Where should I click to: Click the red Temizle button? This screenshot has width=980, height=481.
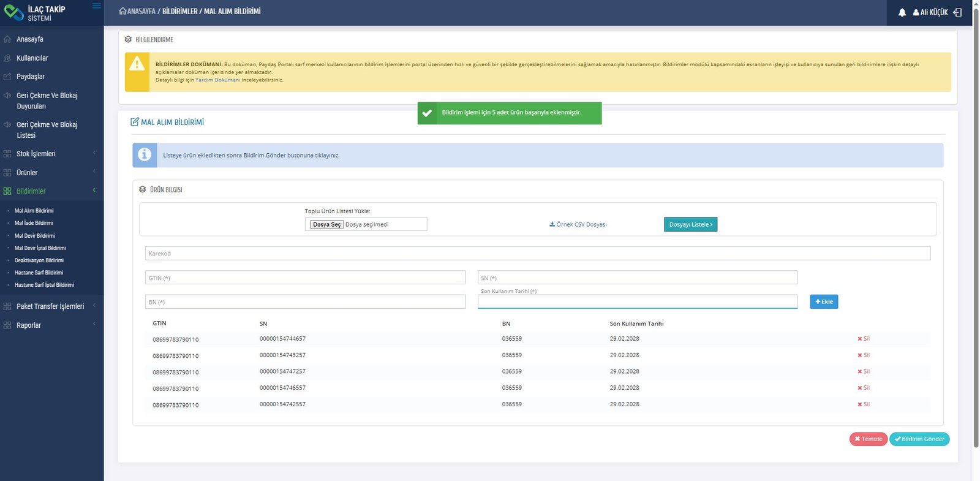click(868, 439)
